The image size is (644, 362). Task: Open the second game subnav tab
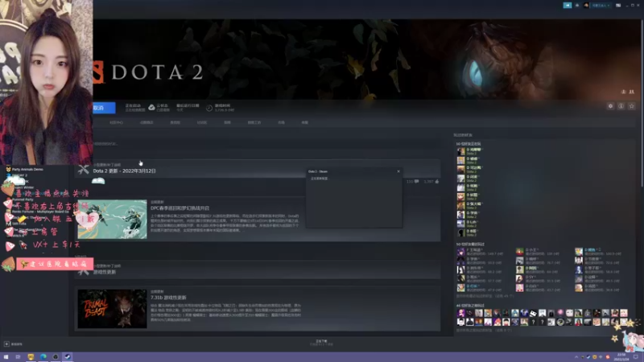pyautogui.click(x=147, y=122)
